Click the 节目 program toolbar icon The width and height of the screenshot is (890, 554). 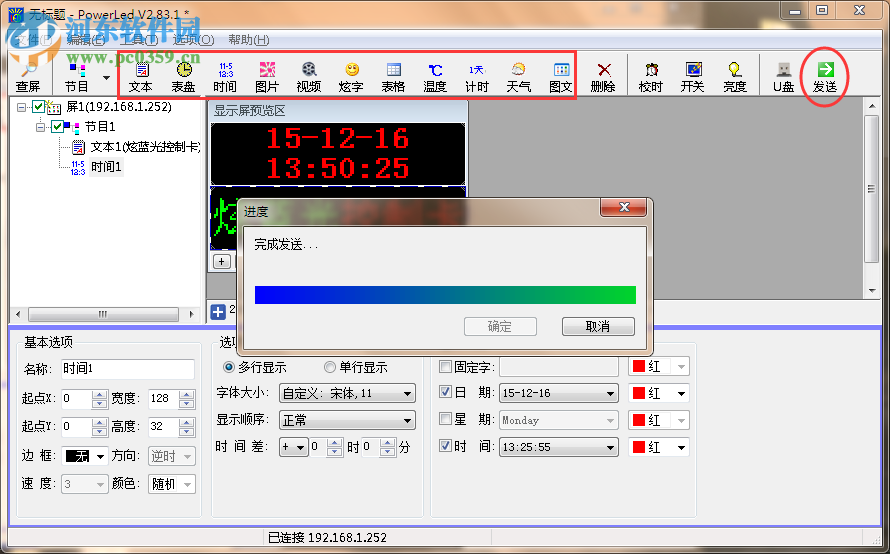click(x=77, y=77)
